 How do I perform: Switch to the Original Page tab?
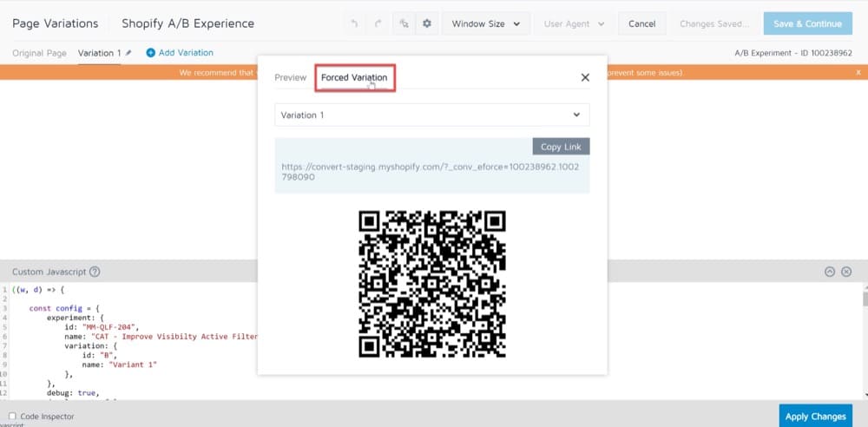(39, 53)
